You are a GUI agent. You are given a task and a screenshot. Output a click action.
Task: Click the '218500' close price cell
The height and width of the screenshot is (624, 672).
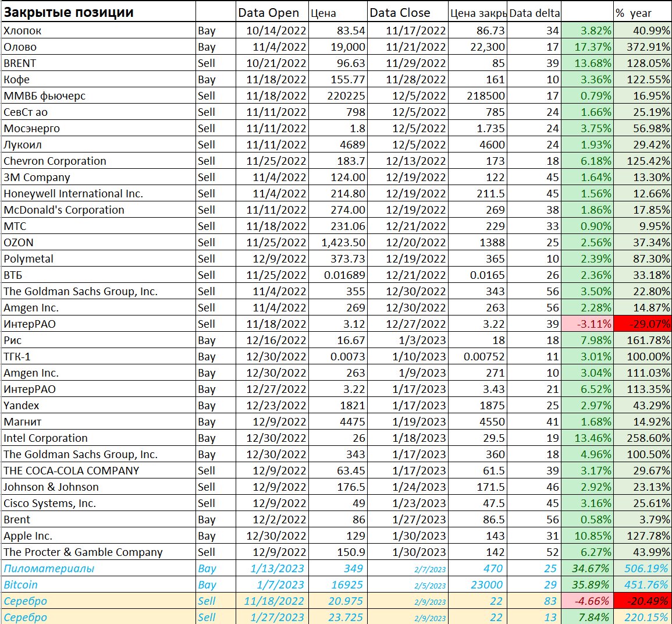coord(478,95)
